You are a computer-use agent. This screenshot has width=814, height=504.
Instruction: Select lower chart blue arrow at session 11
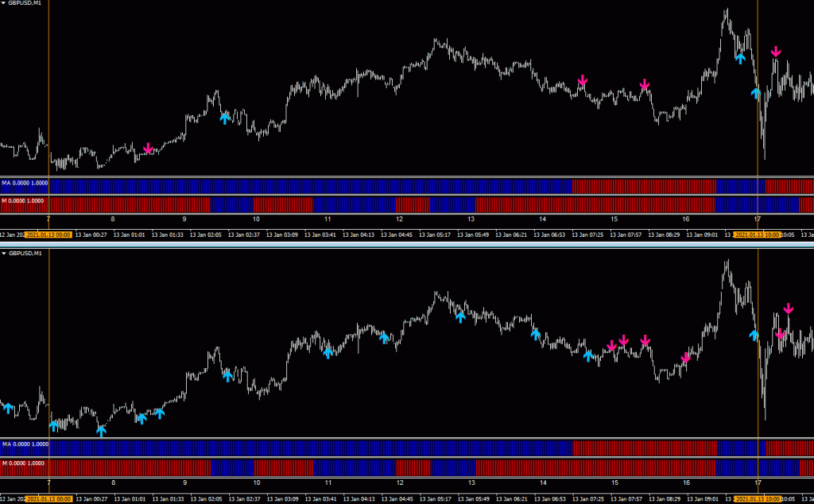328,352
